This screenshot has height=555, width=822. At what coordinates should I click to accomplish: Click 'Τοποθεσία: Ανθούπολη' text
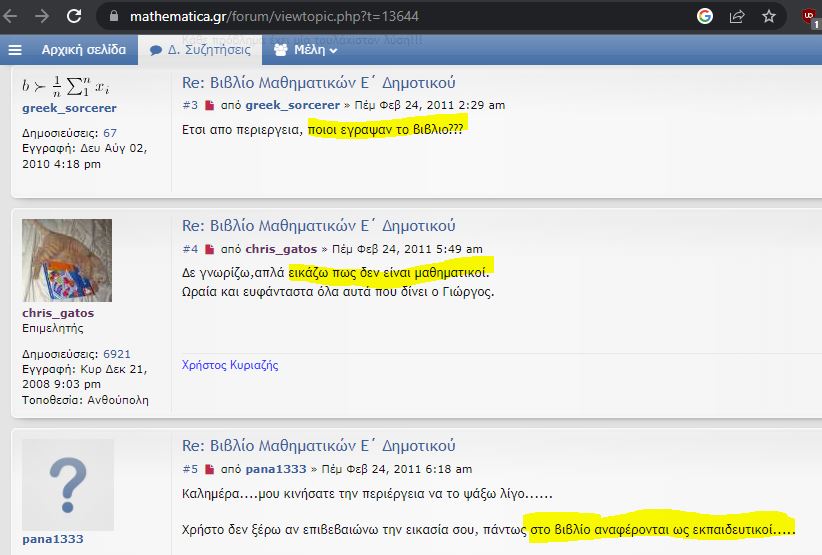[85, 400]
